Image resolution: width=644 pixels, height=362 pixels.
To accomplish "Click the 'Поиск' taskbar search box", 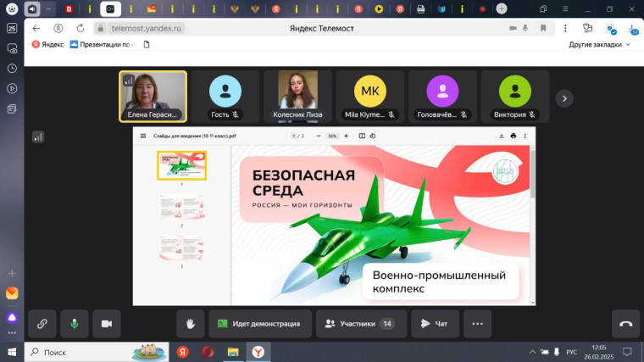I will click(97, 352).
